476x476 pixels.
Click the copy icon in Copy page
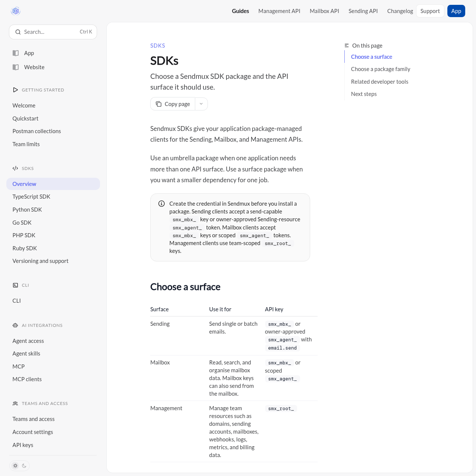pyautogui.click(x=159, y=104)
